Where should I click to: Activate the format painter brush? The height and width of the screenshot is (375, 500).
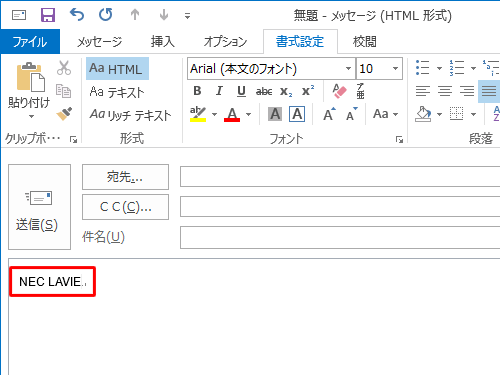64,113
